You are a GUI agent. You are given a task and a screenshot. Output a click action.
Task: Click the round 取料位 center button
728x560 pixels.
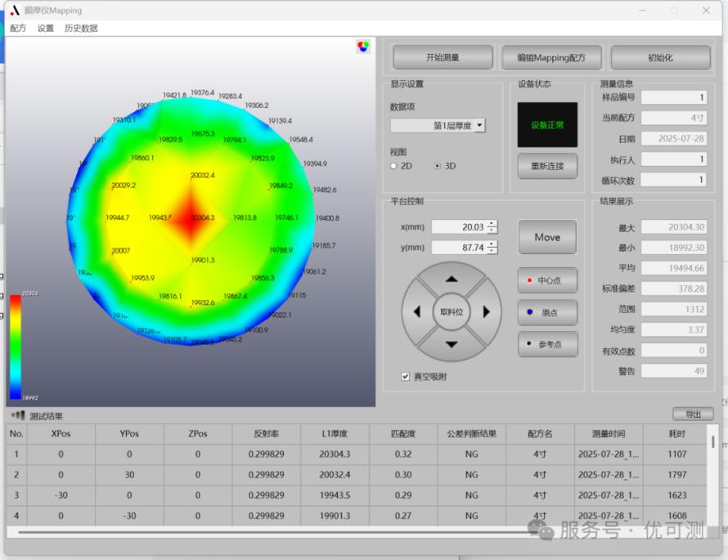pyautogui.click(x=452, y=311)
